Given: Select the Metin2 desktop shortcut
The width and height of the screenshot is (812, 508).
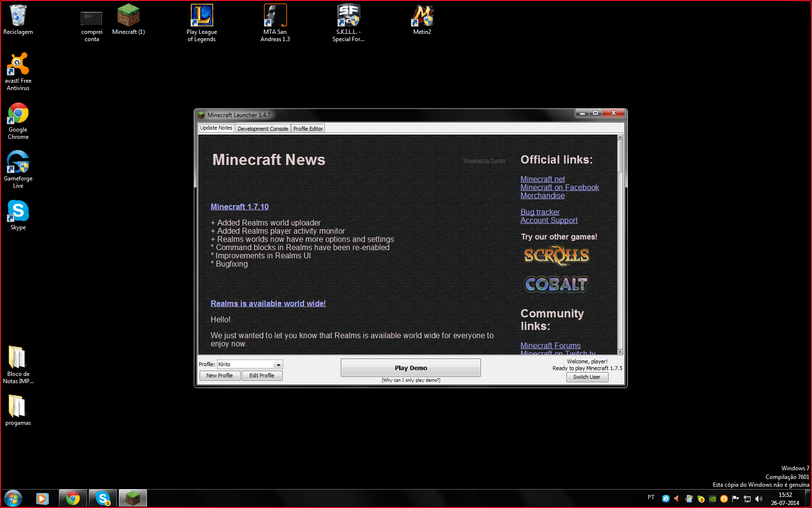Looking at the screenshot, I should (x=422, y=20).
